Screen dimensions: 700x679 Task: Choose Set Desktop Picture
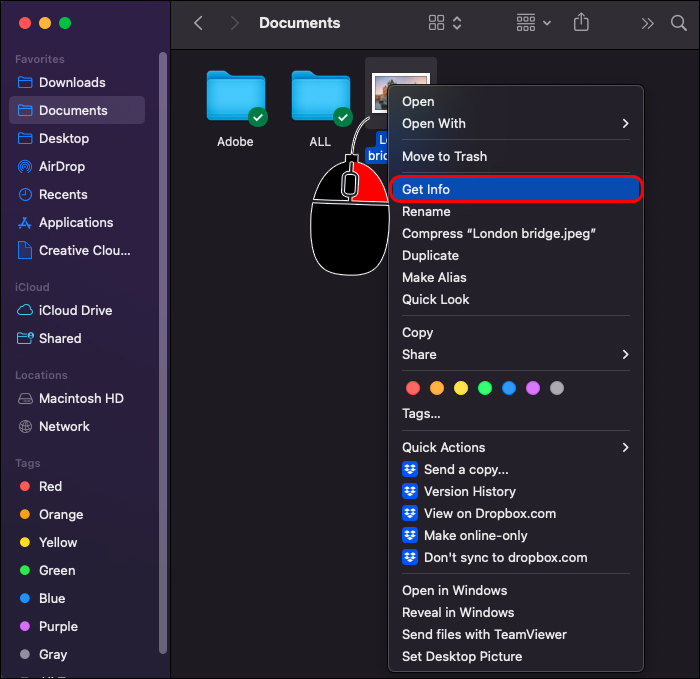tap(516, 656)
